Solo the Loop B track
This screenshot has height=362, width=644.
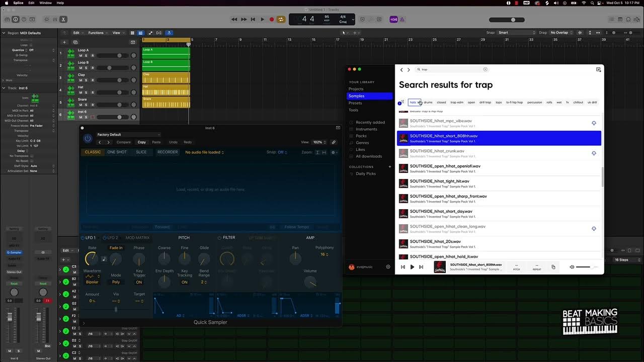coord(86,68)
